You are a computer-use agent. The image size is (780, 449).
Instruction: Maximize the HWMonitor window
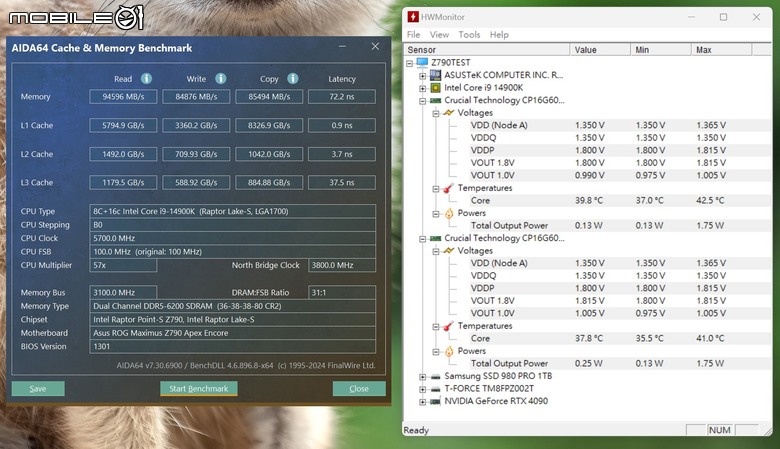[724, 17]
